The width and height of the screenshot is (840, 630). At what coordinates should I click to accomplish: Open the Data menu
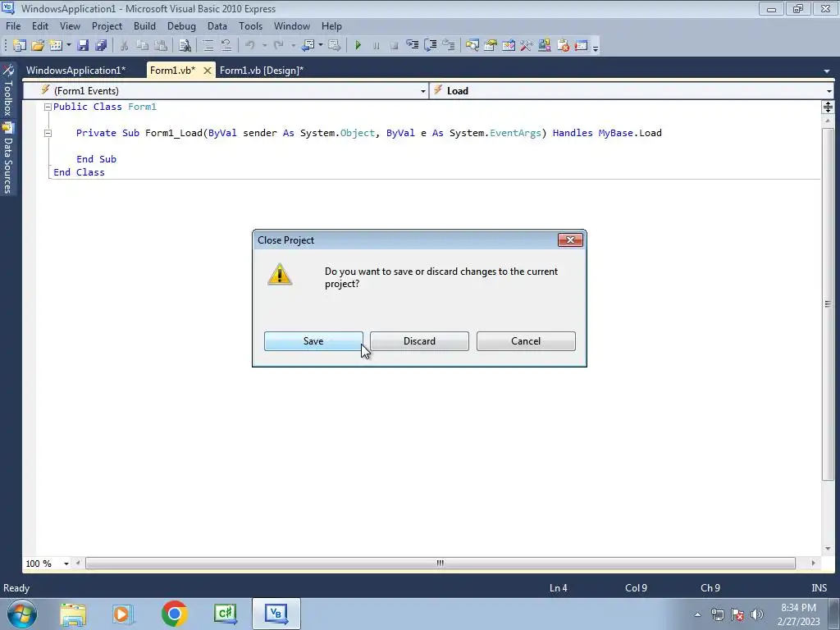pos(217,25)
